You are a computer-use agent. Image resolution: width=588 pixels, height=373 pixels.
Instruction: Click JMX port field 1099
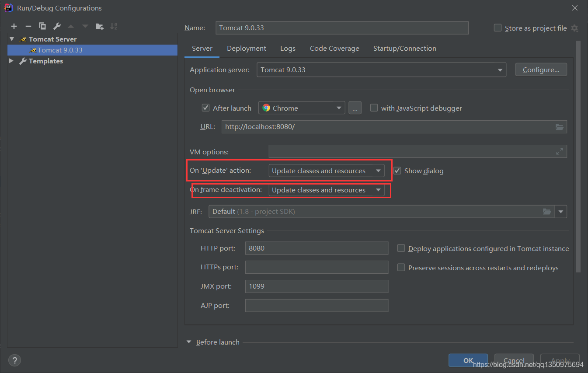[317, 286]
